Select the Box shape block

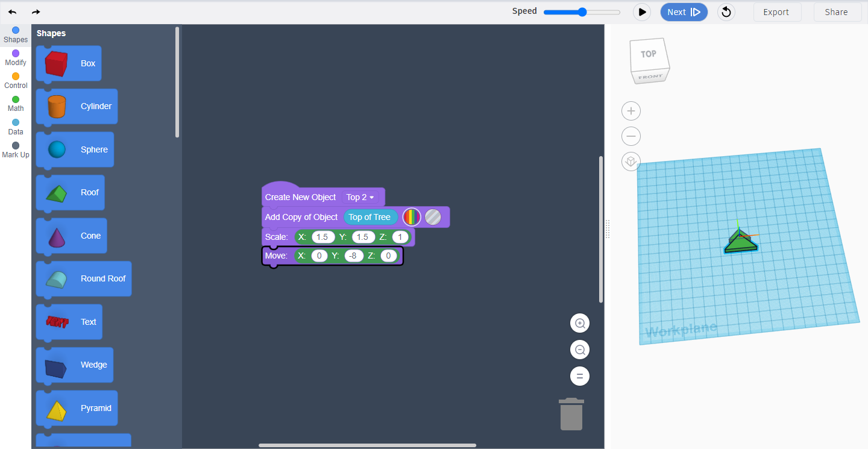pyautogui.click(x=68, y=63)
